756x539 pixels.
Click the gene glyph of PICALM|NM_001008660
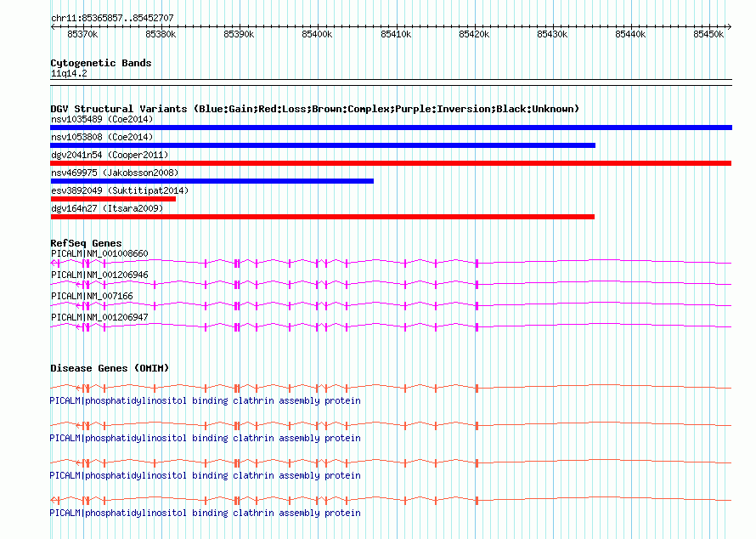click(x=391, y=263)
